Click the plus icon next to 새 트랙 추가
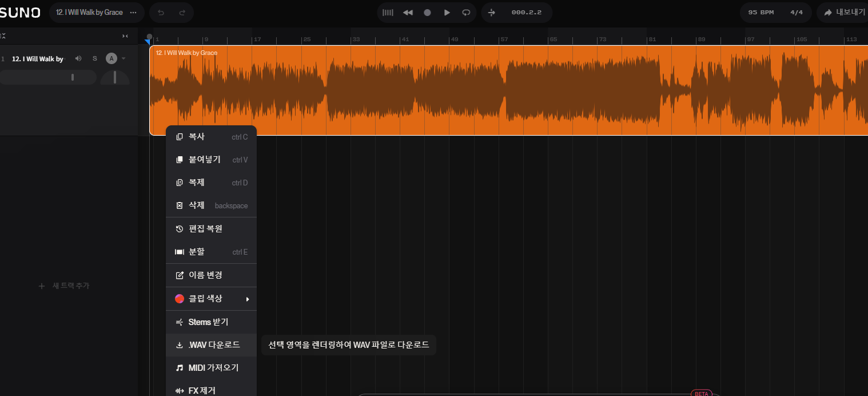 click(41, 286)
